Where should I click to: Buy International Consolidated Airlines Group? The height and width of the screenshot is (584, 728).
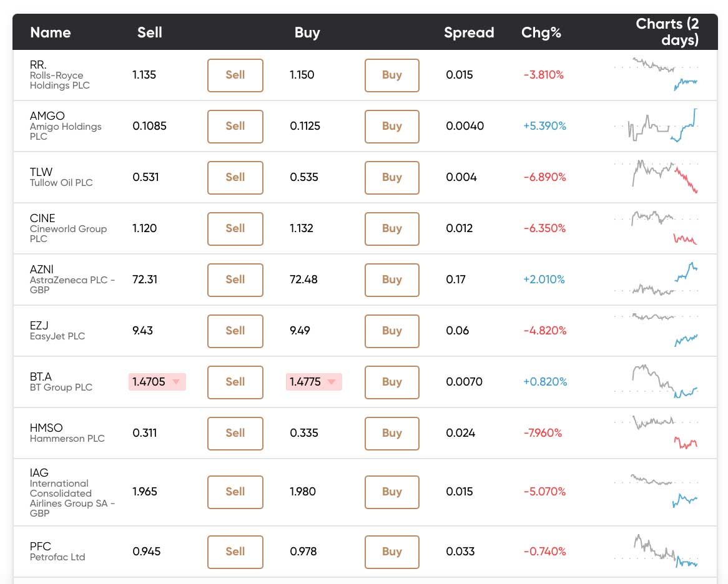click(392, 492)
